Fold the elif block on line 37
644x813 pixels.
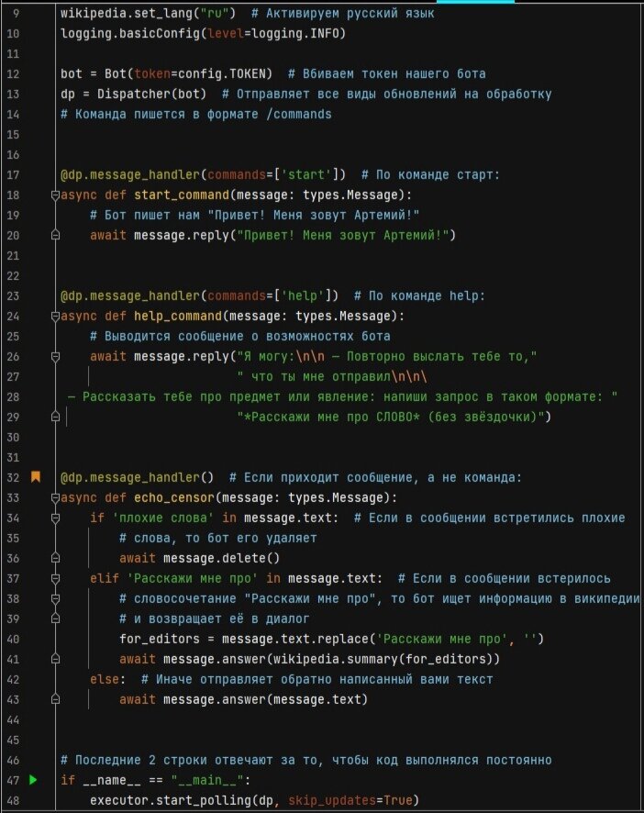55,579
